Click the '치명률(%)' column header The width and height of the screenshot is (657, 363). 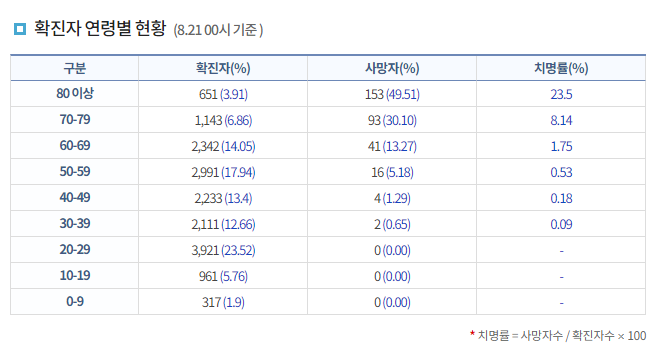coord(561,68)
